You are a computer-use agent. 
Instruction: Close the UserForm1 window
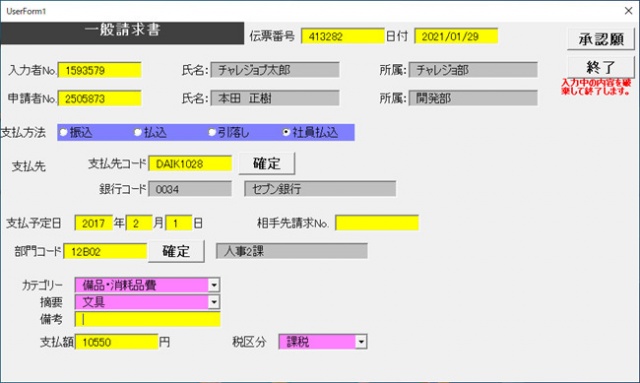pyautogui.click(x=629, y=11)
